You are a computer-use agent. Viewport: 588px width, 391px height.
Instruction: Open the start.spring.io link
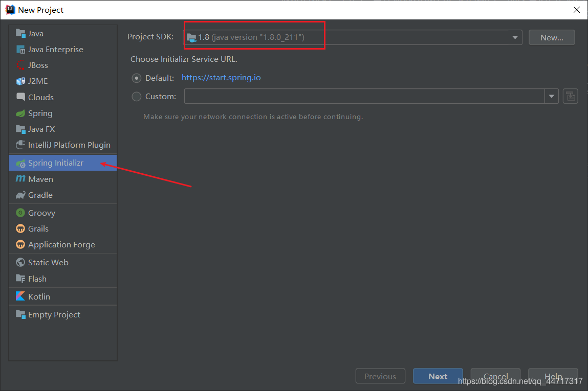point(221,77)
